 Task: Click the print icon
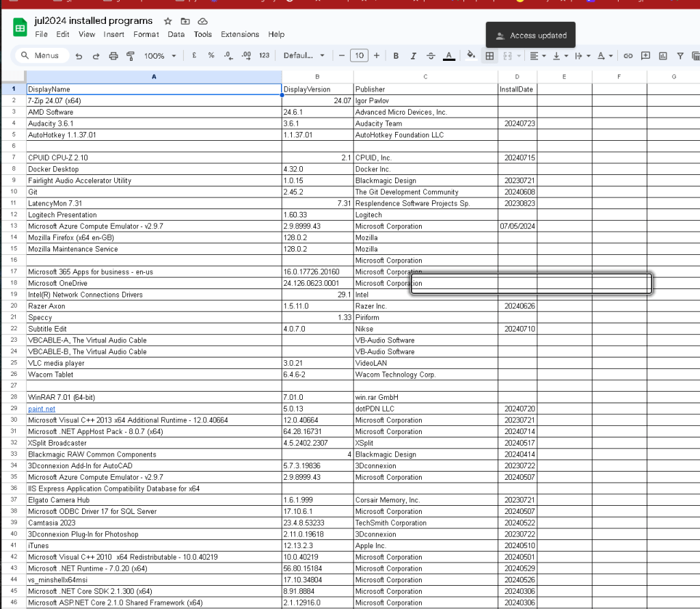pyautogui.click(x=113, y=56)
